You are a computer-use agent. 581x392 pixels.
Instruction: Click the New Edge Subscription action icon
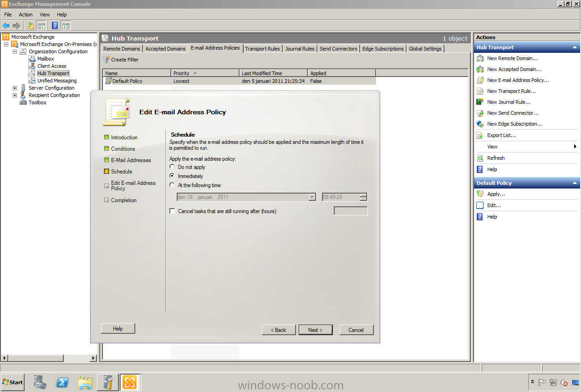pos(480,124)
